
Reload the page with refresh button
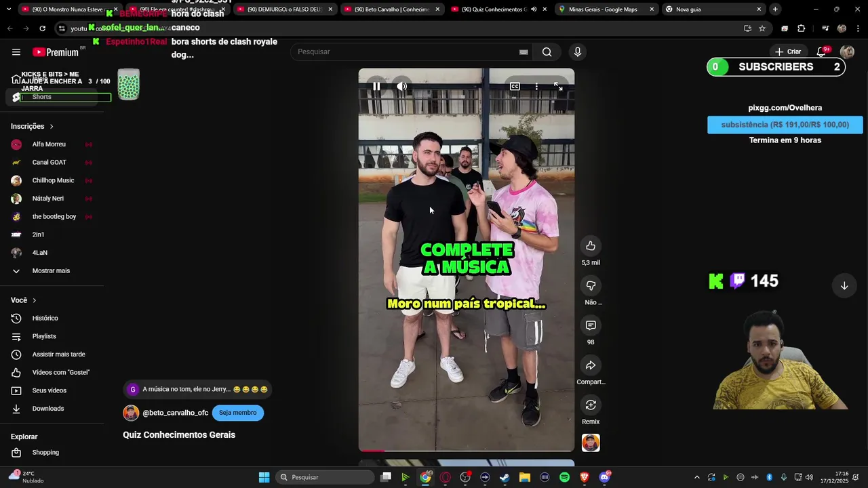click(x=42, y=28)
